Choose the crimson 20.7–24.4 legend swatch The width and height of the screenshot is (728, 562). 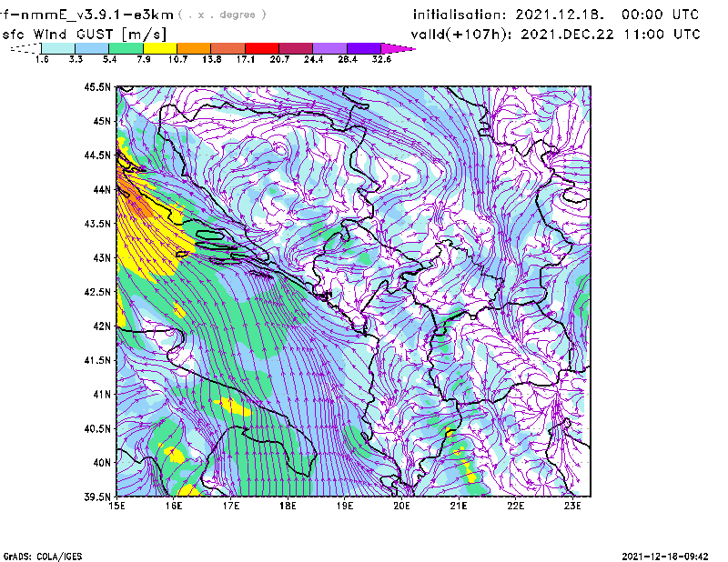click(x=296, y=48)
